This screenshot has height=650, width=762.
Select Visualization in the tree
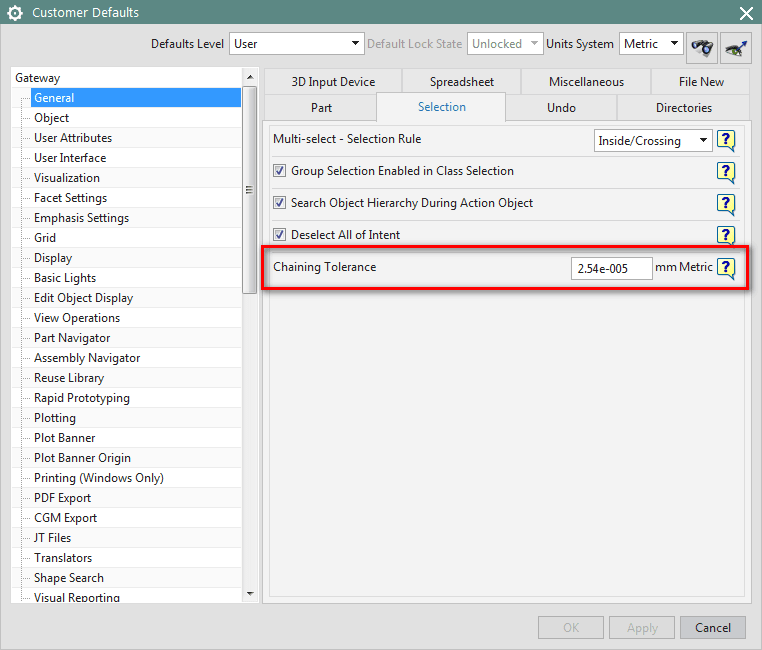pyautogui.click(x=67, y=177)
